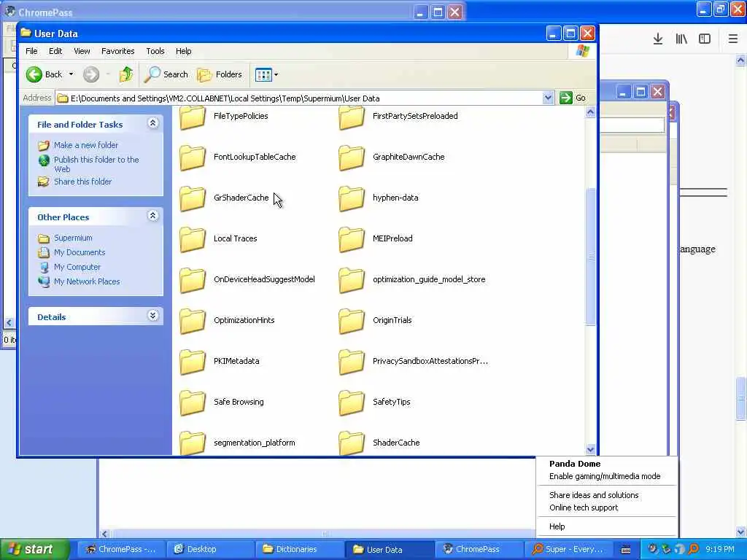The image size is (747, 560).
Task: Click the Go button beside address bar
Action: (573, 98)
